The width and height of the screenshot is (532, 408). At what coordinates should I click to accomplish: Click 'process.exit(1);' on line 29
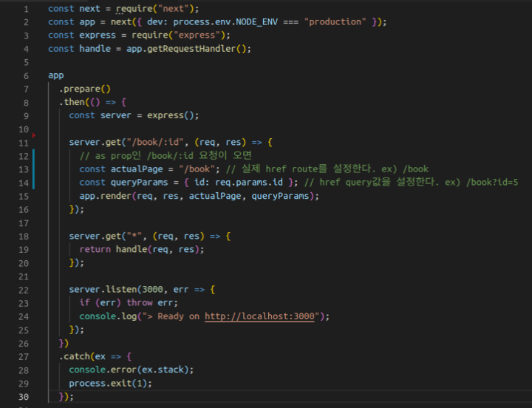(111, 383)
